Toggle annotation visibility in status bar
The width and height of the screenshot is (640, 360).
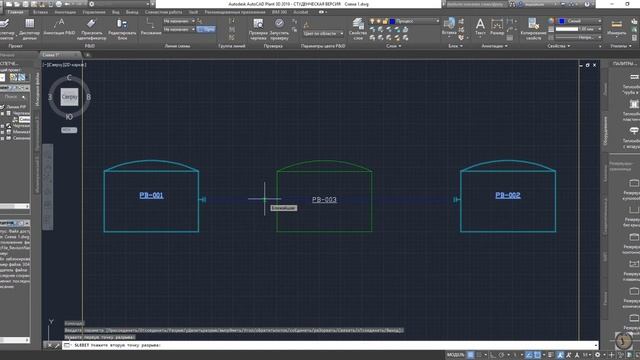[560, 355]
